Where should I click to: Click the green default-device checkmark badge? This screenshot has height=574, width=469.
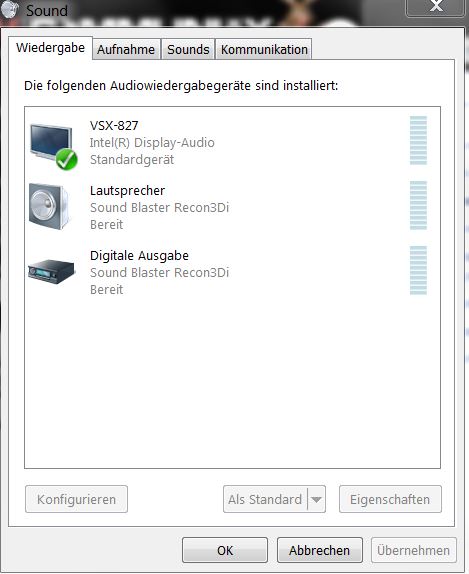tap(67, 160)
